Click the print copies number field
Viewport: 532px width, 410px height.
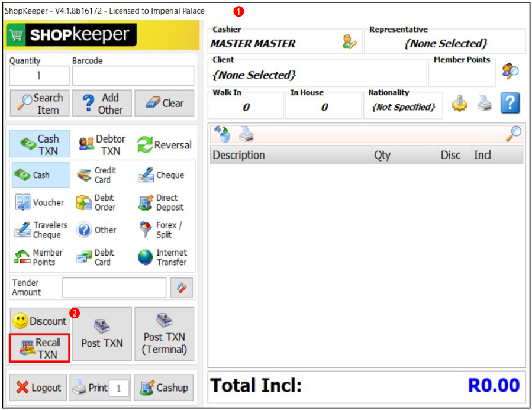pyautogui.click(x=119, y=388)
